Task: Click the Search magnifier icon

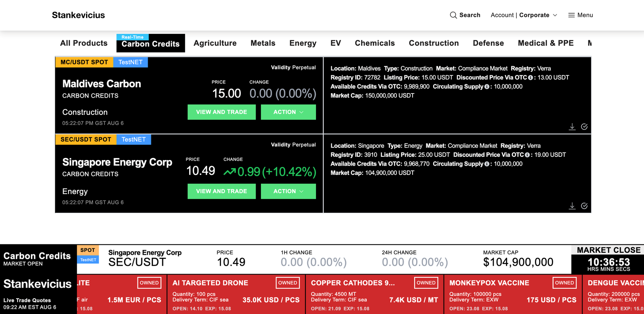Action: click(453, 15)
